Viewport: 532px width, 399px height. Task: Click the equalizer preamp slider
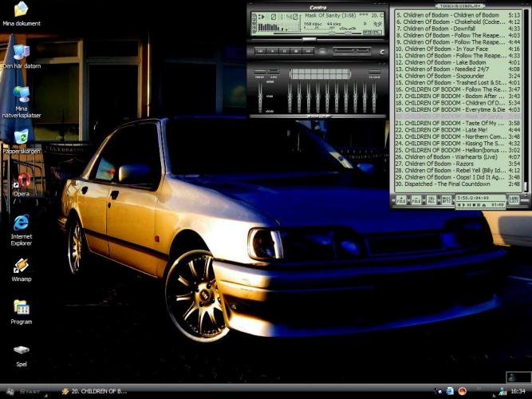[260, 96]
